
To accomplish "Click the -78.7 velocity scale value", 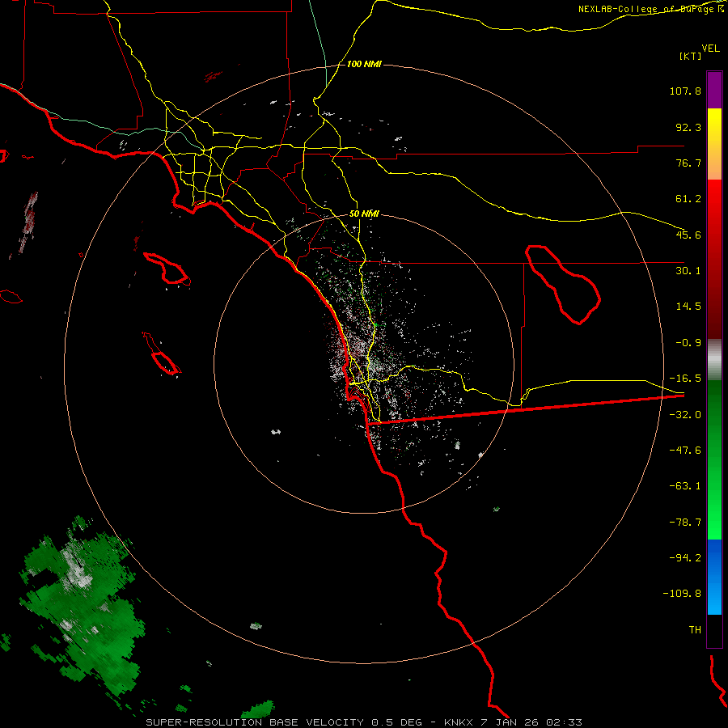I will [x=685, y=523].
